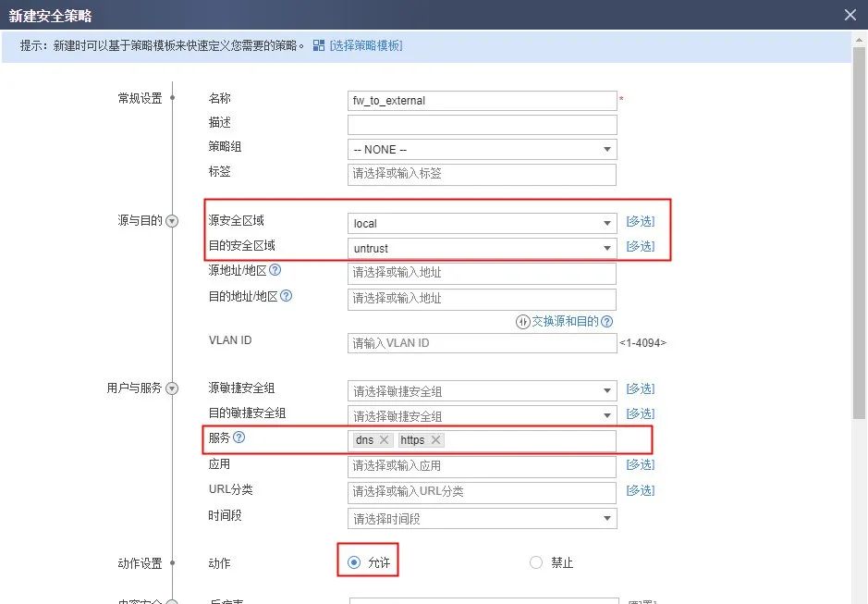
Task: Click the 标签 input field
Action: [x=483, y=174]
